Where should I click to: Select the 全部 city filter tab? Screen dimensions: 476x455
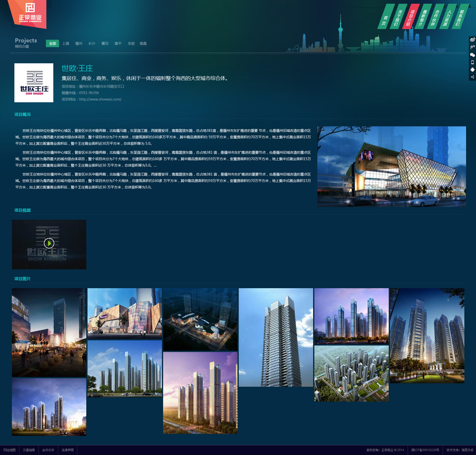click(x=52, y=44)
